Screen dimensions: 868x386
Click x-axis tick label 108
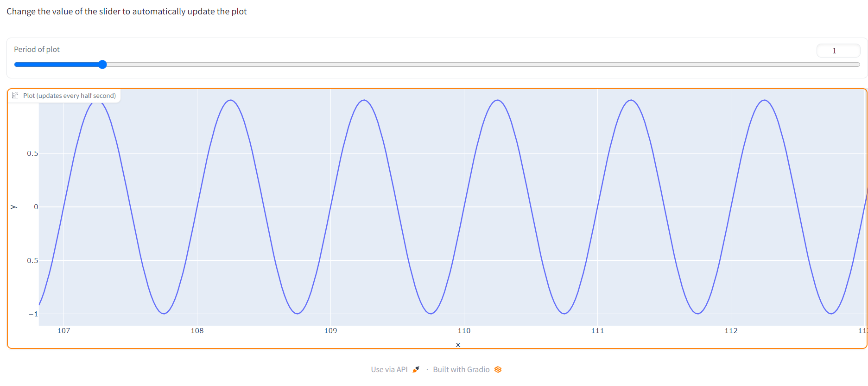point(197,330)
